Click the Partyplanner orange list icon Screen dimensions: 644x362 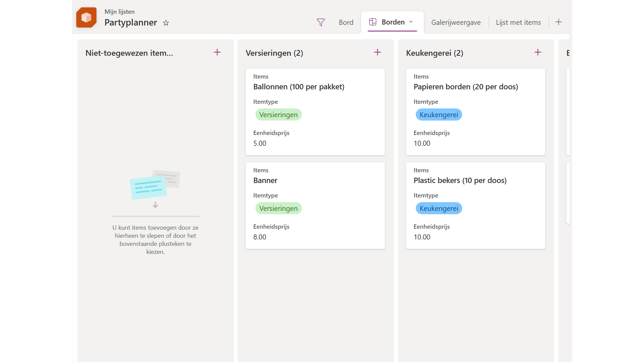86,17
